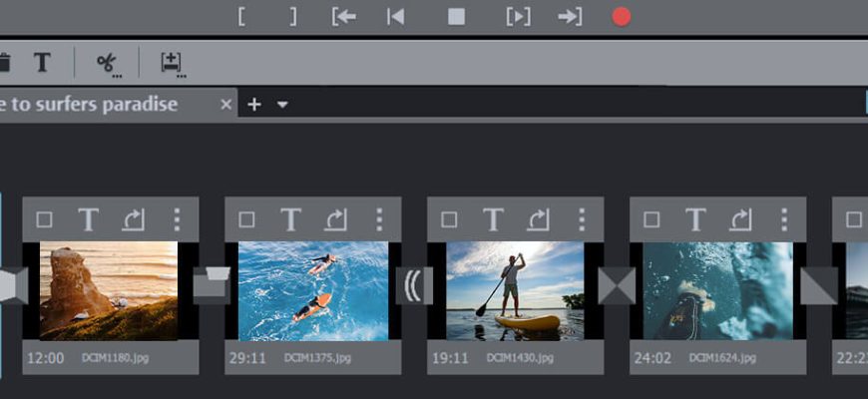This screenshot has width=868, height=399.
Task: Open the Title editor T tool
Action: 42,63
